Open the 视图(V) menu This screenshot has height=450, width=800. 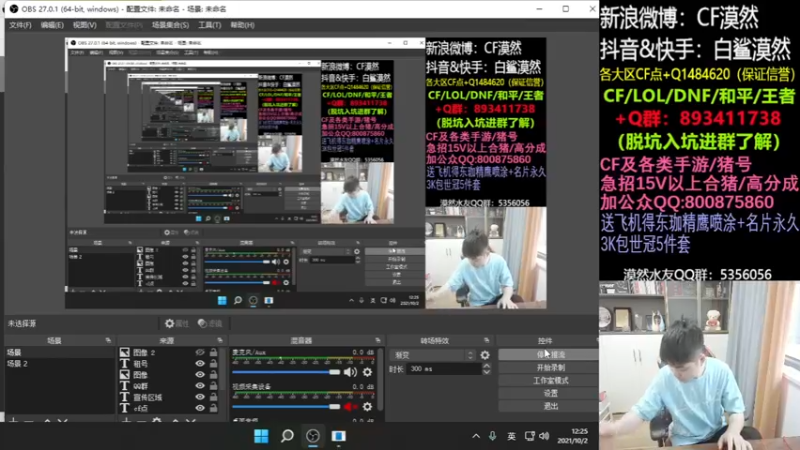coord(84,25)
